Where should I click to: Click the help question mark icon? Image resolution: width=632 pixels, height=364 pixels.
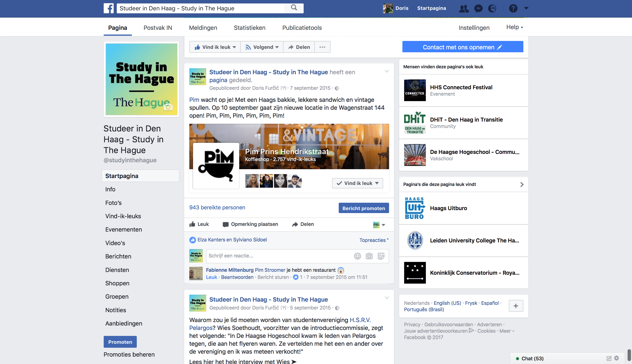coord(513,8)
